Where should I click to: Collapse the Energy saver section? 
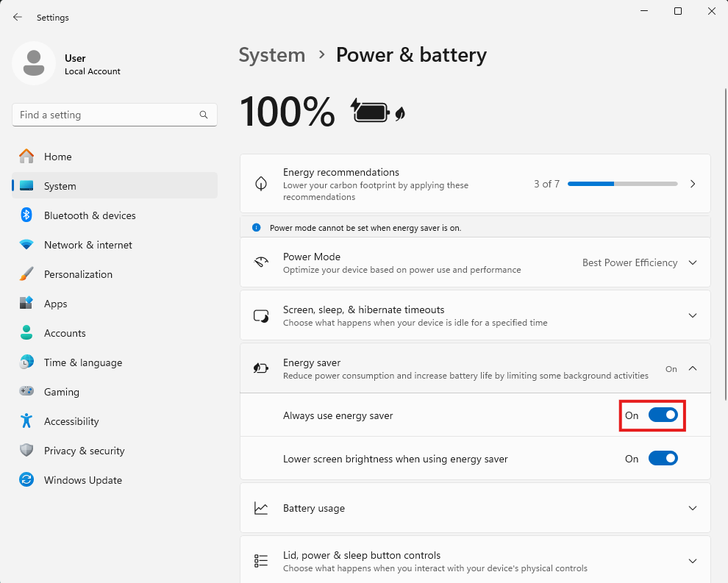point(692,368)
